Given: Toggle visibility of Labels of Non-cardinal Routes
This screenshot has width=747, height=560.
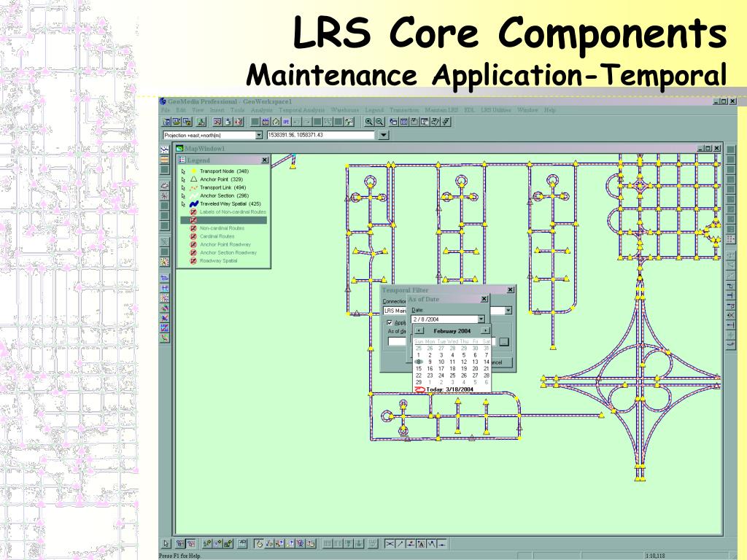Looking at the screenshot, I should click(x=193, y=212).
